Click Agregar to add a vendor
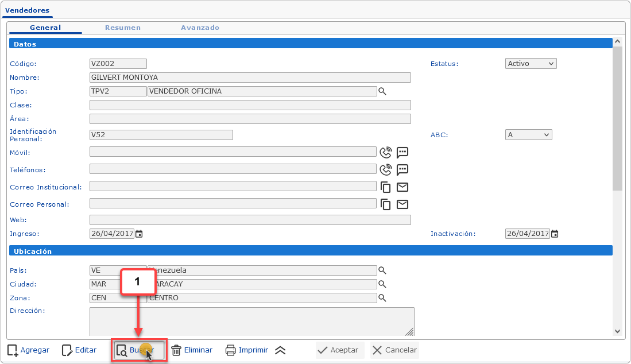This screenshot has height=364, width=631. coord(28,350)
